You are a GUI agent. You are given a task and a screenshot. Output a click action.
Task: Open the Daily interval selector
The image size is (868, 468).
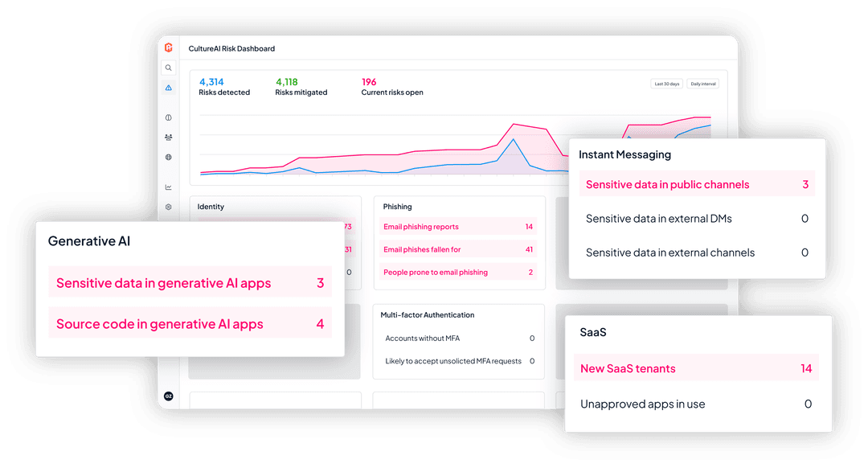pos(703,84)
